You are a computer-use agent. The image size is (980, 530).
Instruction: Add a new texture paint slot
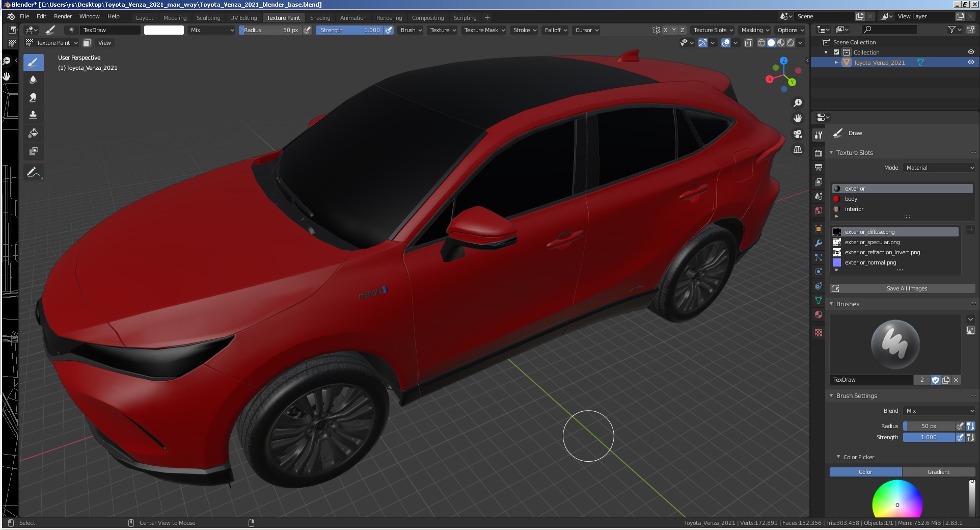971,229
